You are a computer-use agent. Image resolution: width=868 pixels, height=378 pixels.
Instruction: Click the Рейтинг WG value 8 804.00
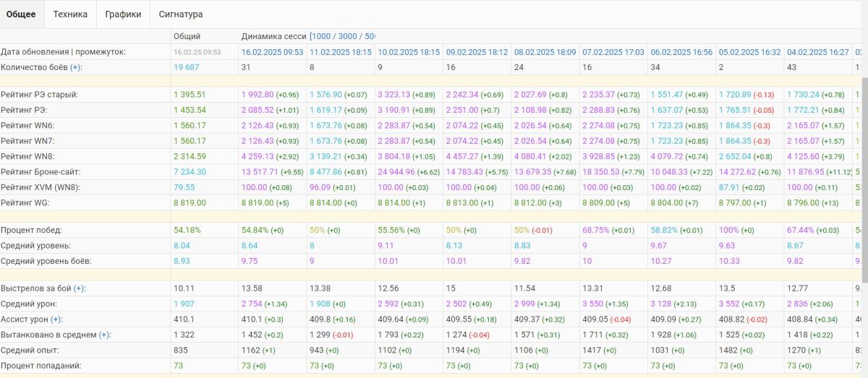(x=667, y=202)
